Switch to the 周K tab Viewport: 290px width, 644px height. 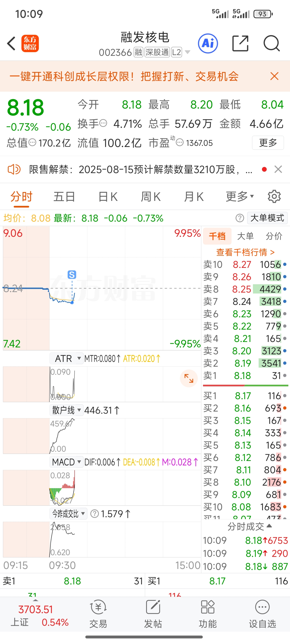(x=151, y=196)
